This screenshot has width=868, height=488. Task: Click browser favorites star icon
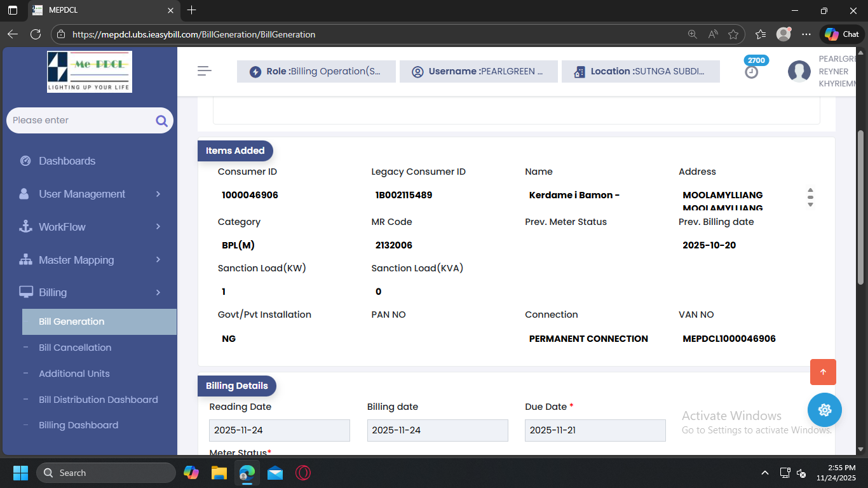click(x=733, y=34)
